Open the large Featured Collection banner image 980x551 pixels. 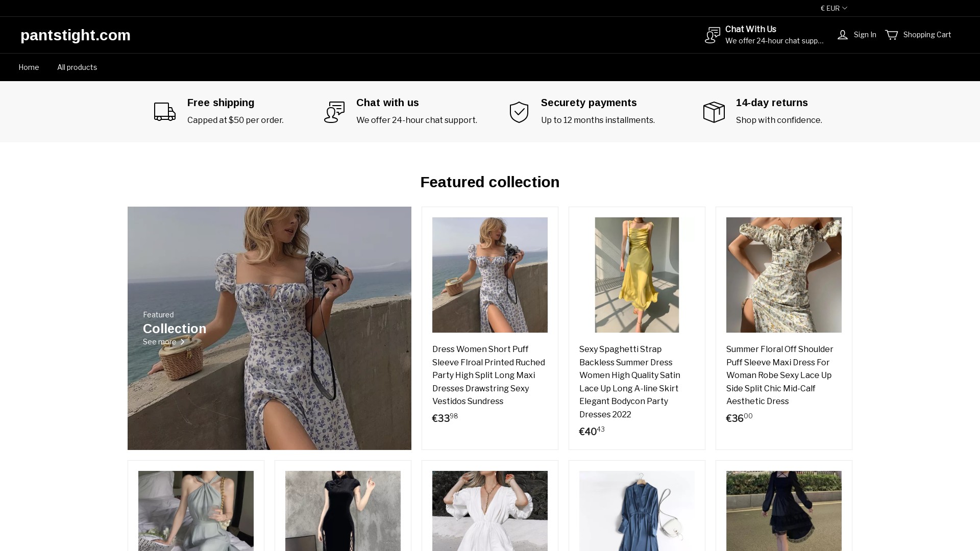[x=269, y=328]
